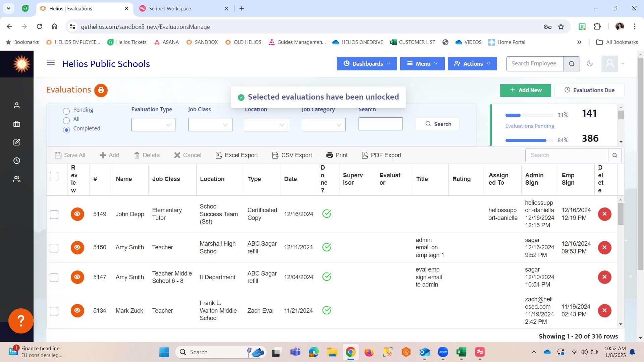Select the All radio button
This screenshot has width=644, height=362.
click(x=66, y=120)
